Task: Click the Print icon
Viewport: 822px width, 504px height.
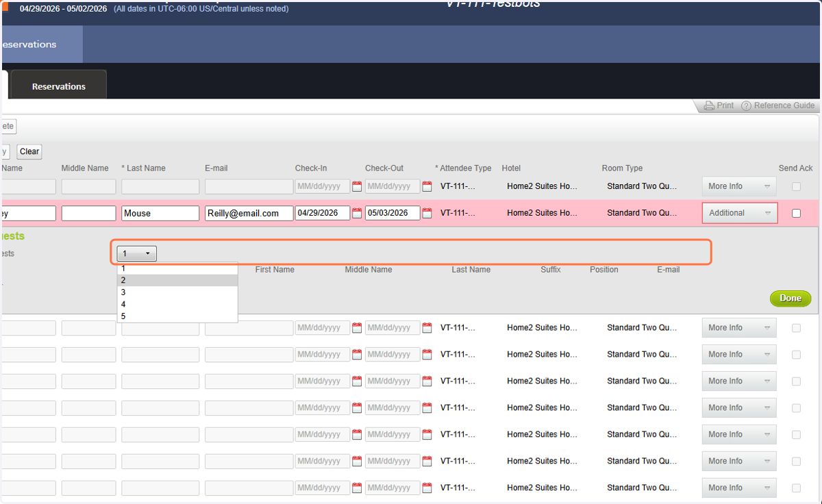Action: (x=710, y=105)
